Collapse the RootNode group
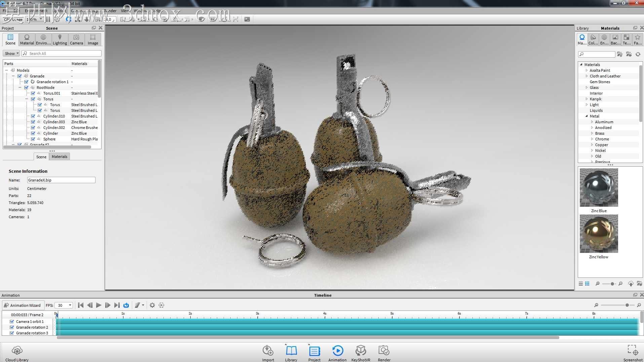 pos(20,88)
